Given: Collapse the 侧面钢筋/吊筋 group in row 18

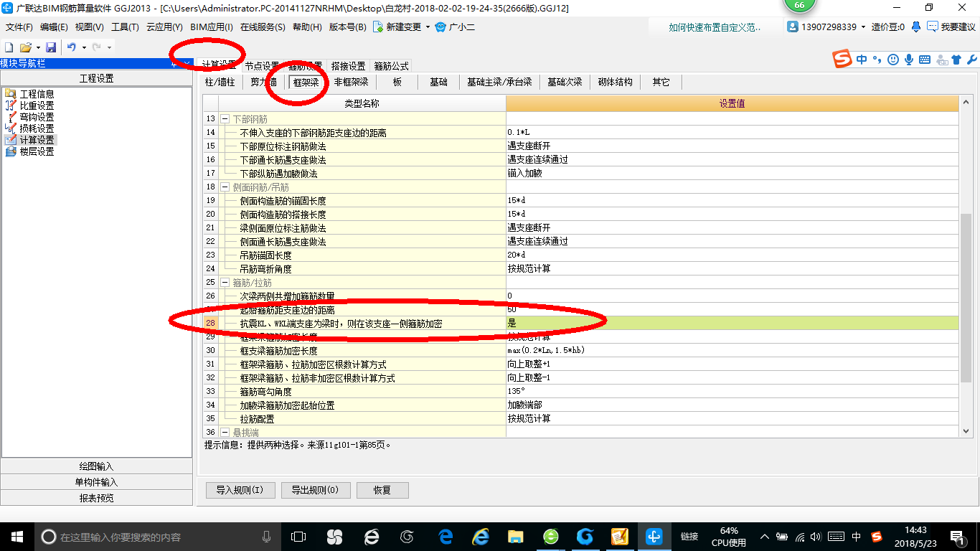Looking at the screenshot, I should pos(225,187).
